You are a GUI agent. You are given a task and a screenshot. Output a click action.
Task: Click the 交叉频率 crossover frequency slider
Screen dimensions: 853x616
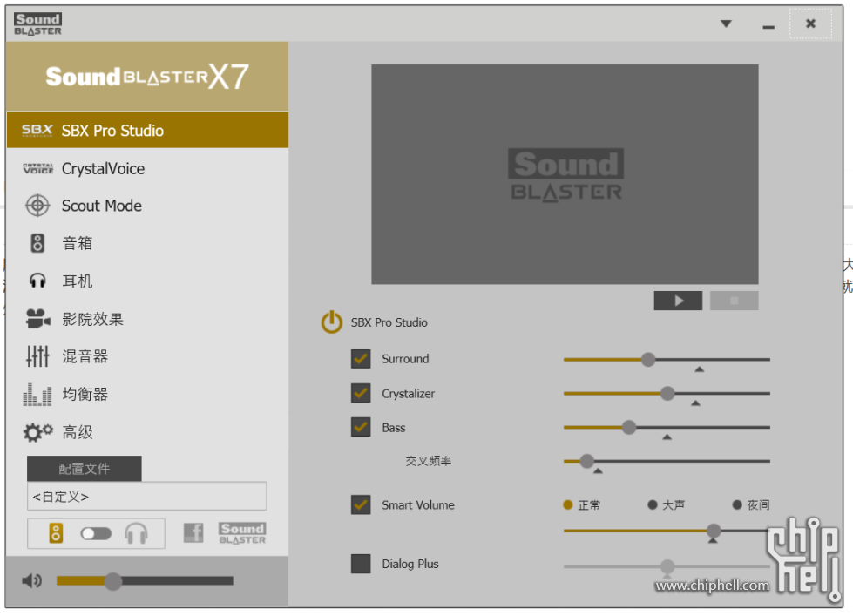(586, 462)
